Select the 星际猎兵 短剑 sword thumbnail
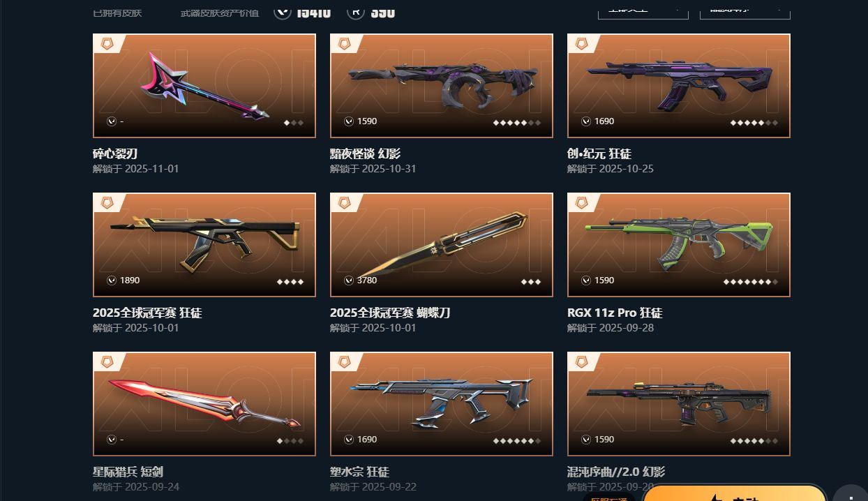Screen dimensions: 868x501 [x=204, y=404]
